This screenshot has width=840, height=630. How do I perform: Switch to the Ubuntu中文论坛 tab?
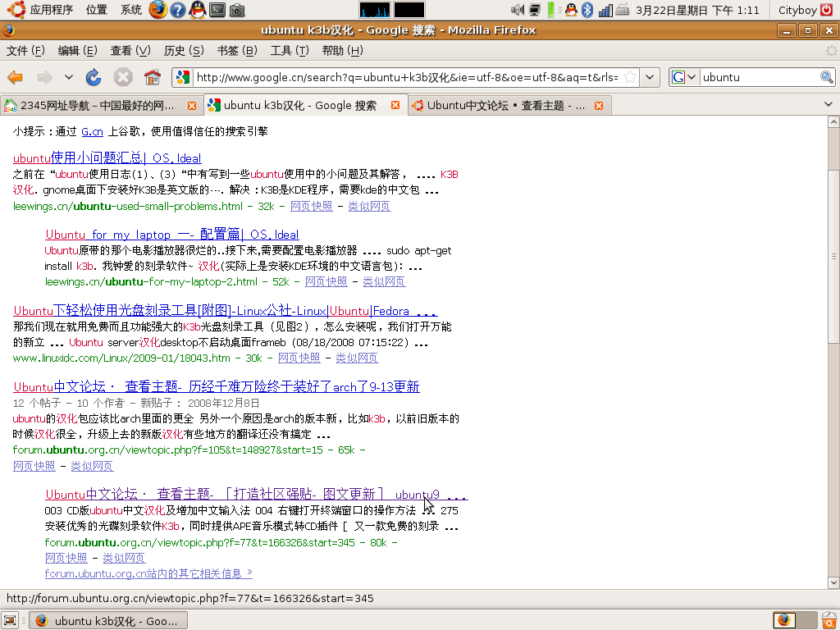[x=505, y=106]
